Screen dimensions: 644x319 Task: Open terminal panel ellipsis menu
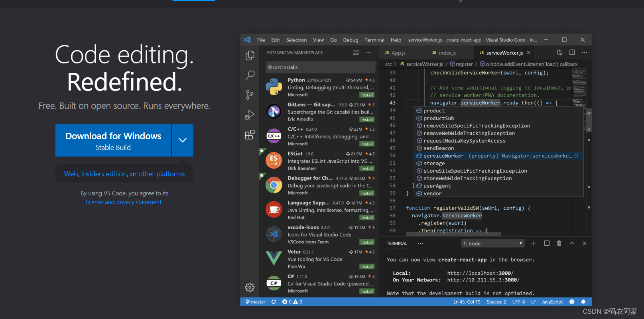coord(421,243)
